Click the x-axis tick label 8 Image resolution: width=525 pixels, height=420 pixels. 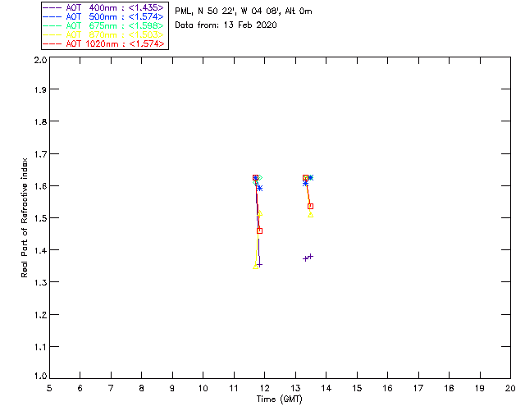(142, 388)
